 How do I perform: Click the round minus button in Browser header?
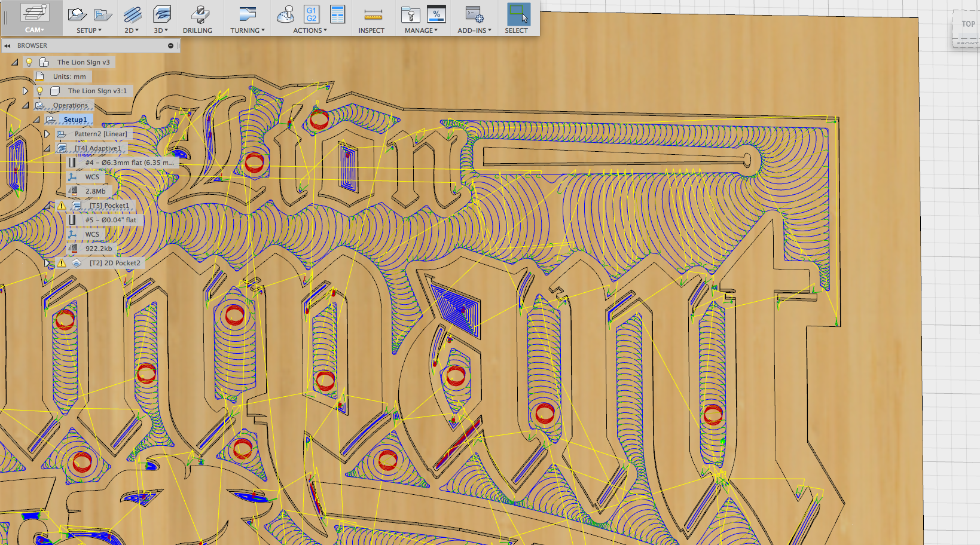point(170,45)
